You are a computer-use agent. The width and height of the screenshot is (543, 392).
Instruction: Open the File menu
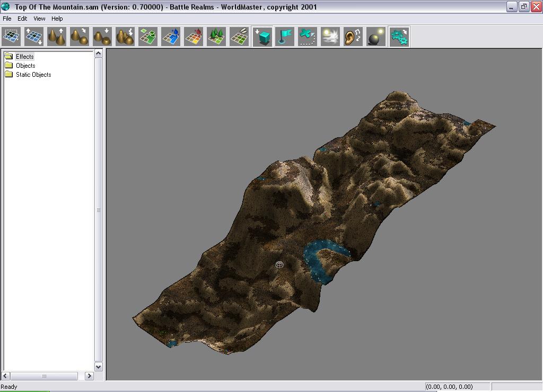click(7, 19)
